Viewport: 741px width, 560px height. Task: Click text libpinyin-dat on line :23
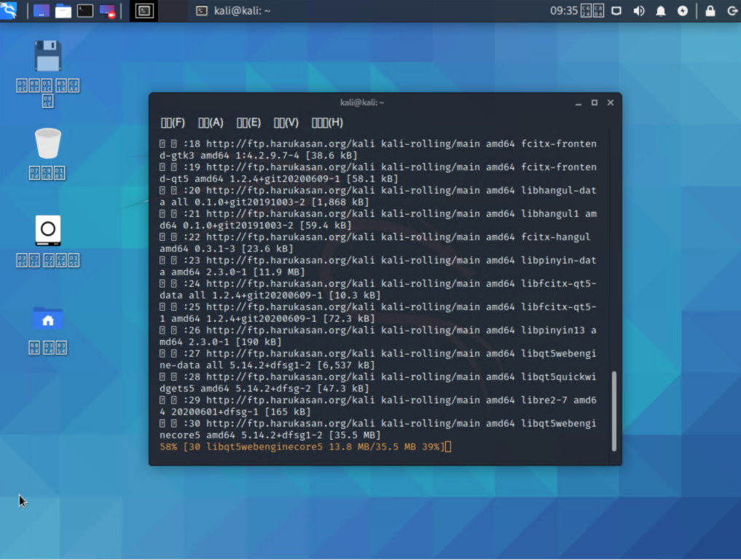559,260
